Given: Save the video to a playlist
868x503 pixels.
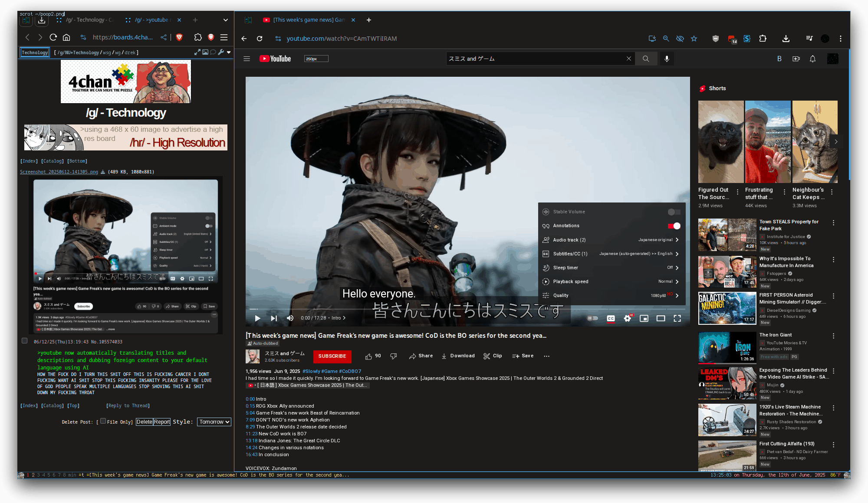Looking at the screenshot, I should point(523,356).
